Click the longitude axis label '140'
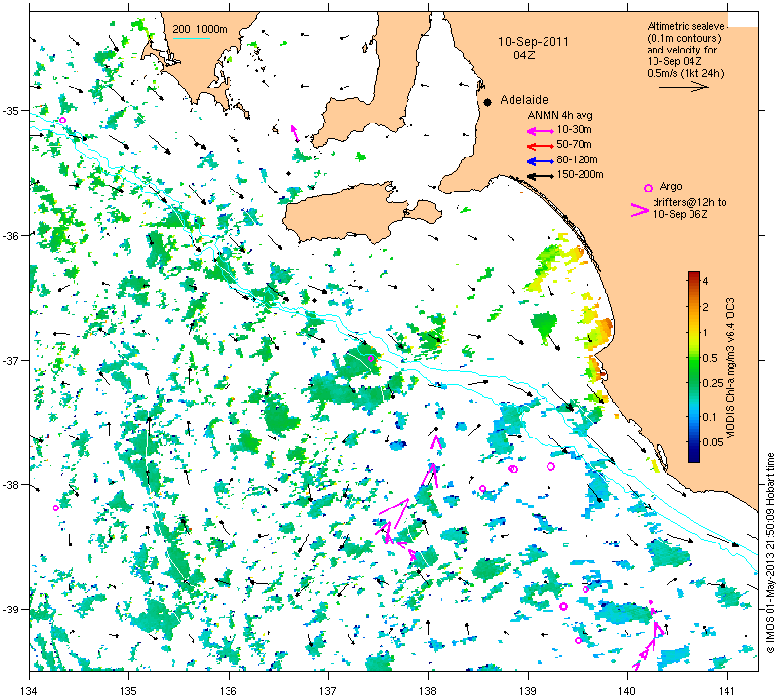 627,690
